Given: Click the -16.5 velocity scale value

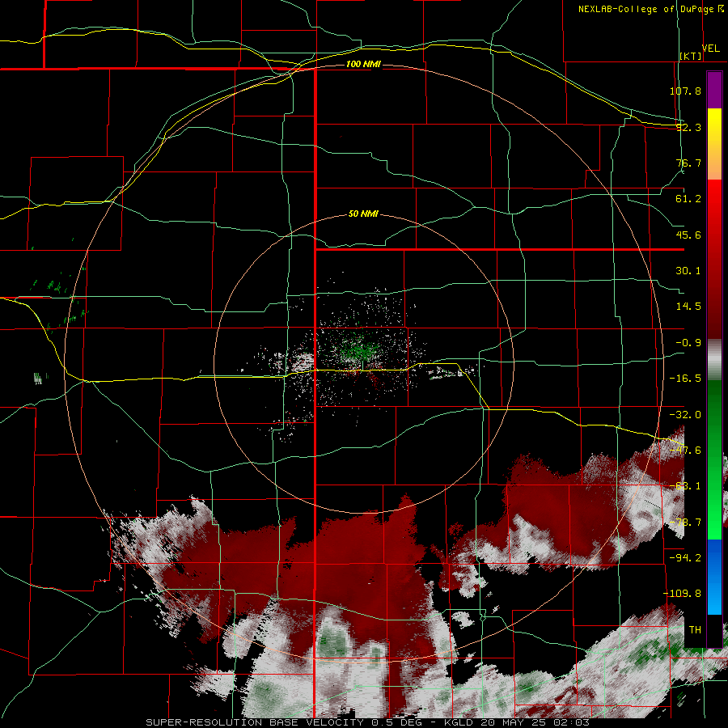Looking at the screenshot, I should 685,379.
